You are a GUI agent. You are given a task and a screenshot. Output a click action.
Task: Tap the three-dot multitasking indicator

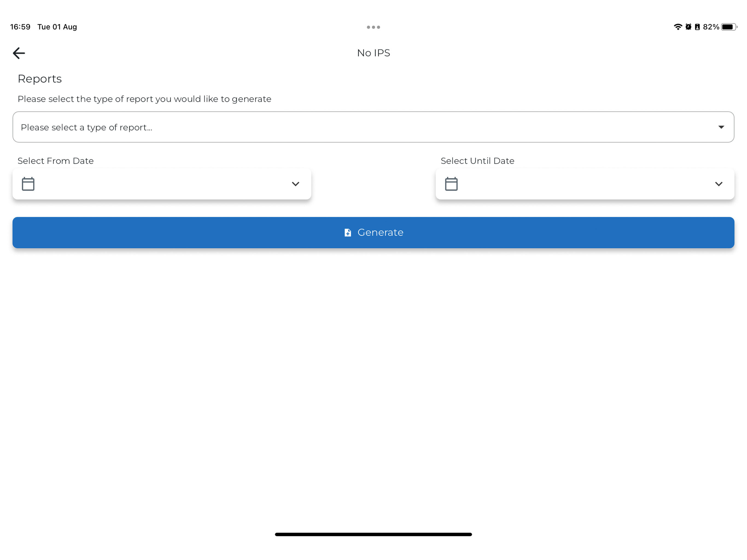373,27
